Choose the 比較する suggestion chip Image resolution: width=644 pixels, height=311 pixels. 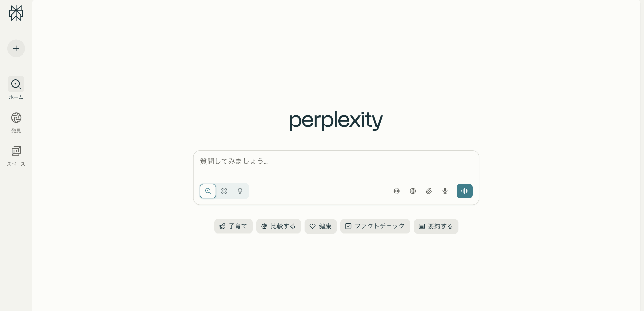pos(278,226)
